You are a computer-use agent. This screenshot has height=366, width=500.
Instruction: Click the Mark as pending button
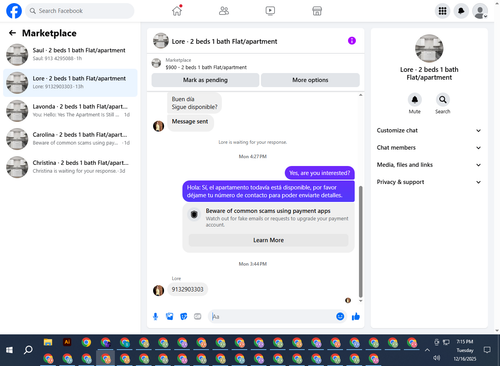(x=205, y=80)
